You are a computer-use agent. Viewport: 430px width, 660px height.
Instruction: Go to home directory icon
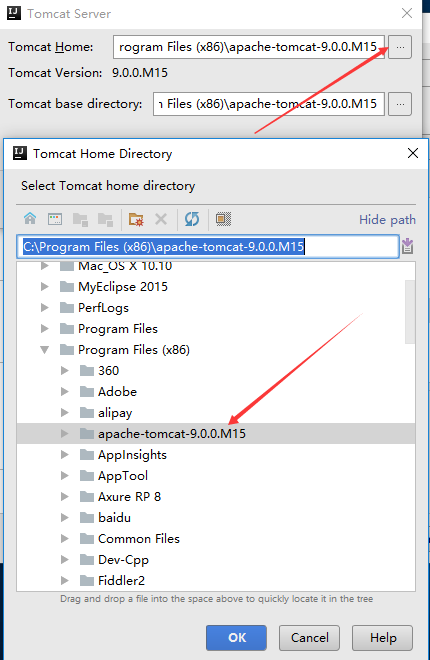pos(30,219)
